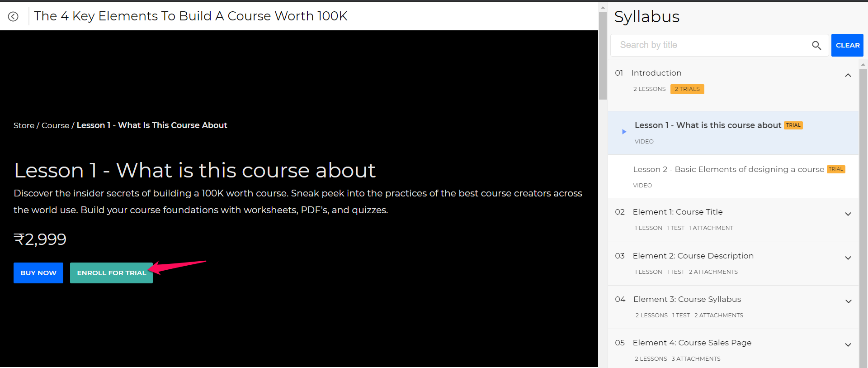Image resolution: width=868 pixels, height=368 pixels.
Task: Expand Element 3: Course Syllabus section
Action: (848, 301)
